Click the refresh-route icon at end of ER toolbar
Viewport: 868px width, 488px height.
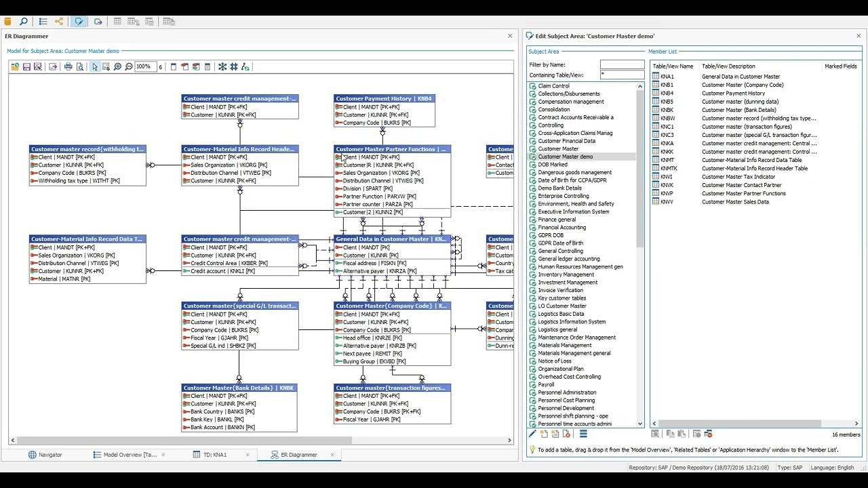click(x=245, y=67)
